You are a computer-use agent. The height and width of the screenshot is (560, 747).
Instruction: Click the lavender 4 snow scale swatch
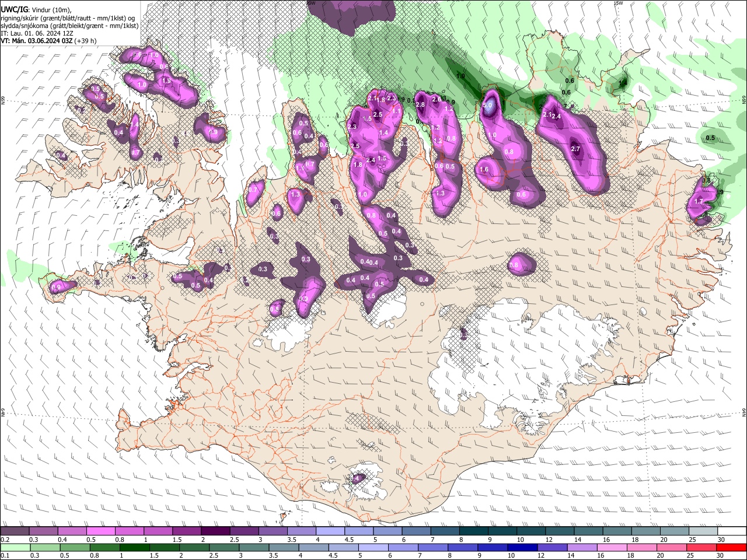(x=330, y=531)
